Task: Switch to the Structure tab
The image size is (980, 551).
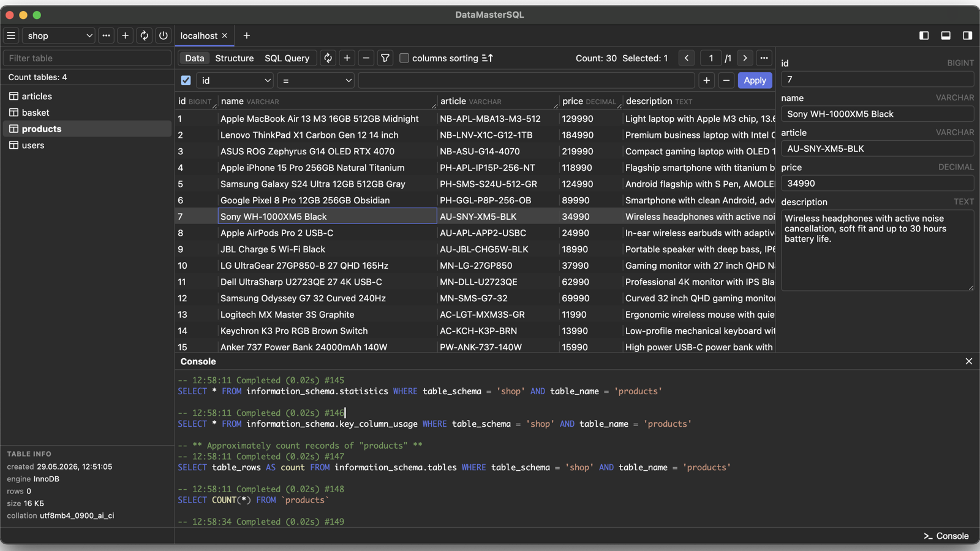Action: [234, 58]
